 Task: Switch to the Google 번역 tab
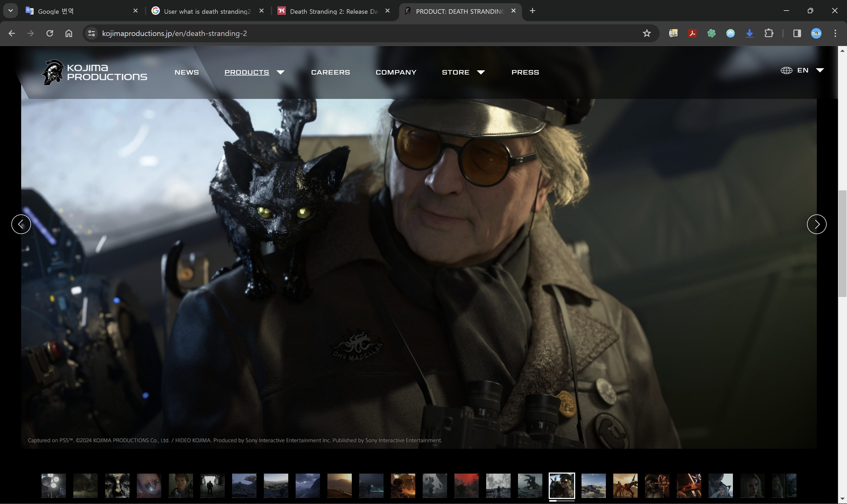coord(78,11)
